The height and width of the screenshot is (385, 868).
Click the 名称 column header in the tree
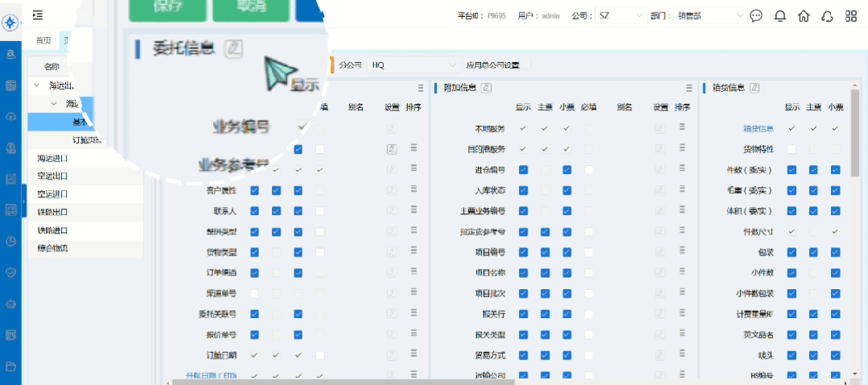51,67
